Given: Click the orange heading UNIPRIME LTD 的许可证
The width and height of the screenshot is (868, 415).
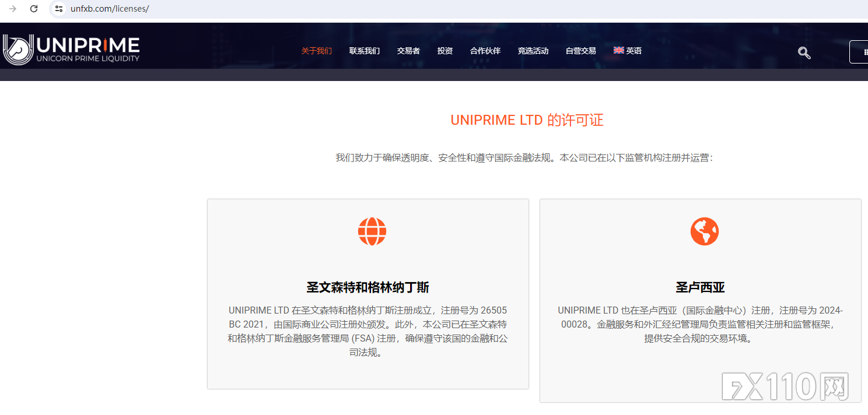Looking at the screenshot, I should [527, 120].
